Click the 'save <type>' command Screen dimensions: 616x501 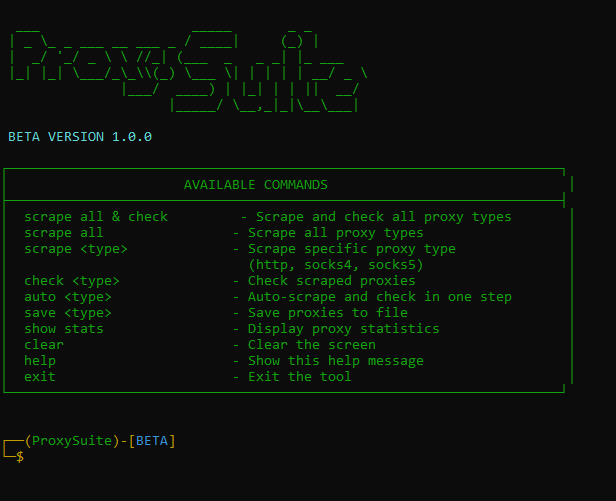(x=68, y=313)
